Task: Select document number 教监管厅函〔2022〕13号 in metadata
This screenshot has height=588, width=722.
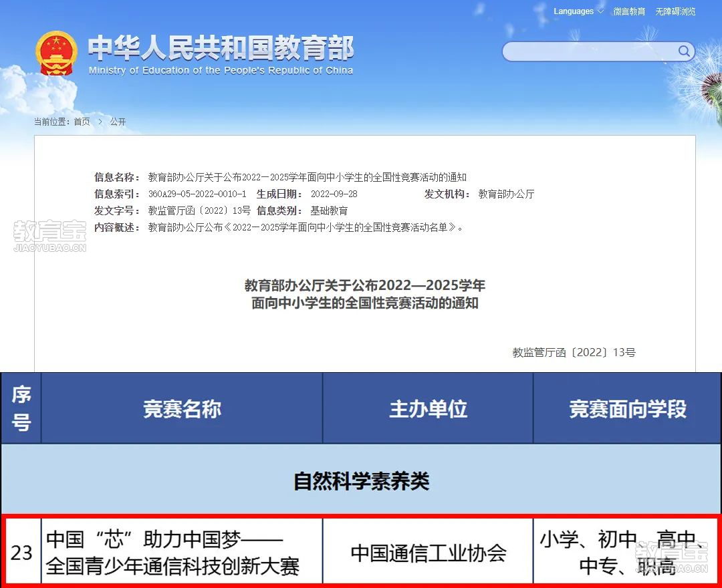Action: (199, 210)
